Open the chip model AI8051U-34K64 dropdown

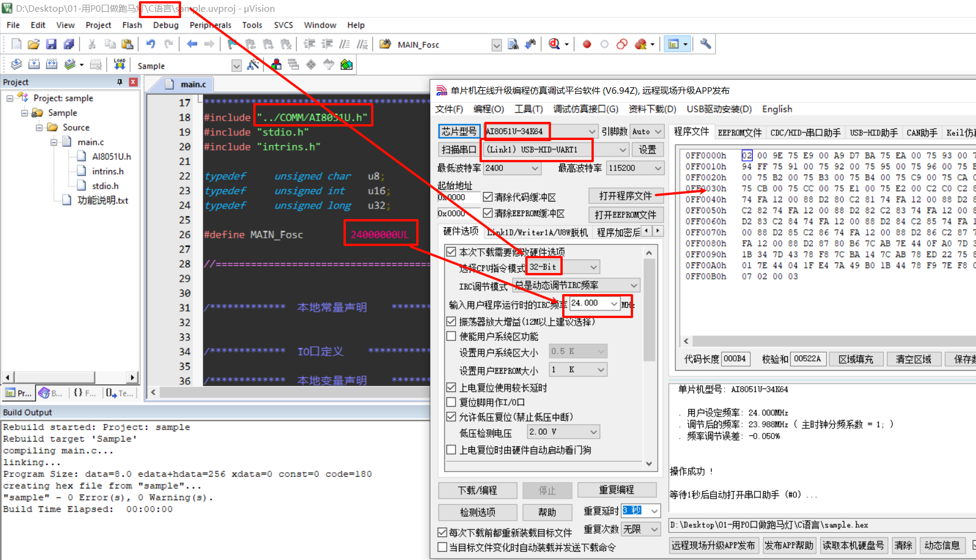click(591, 131)
